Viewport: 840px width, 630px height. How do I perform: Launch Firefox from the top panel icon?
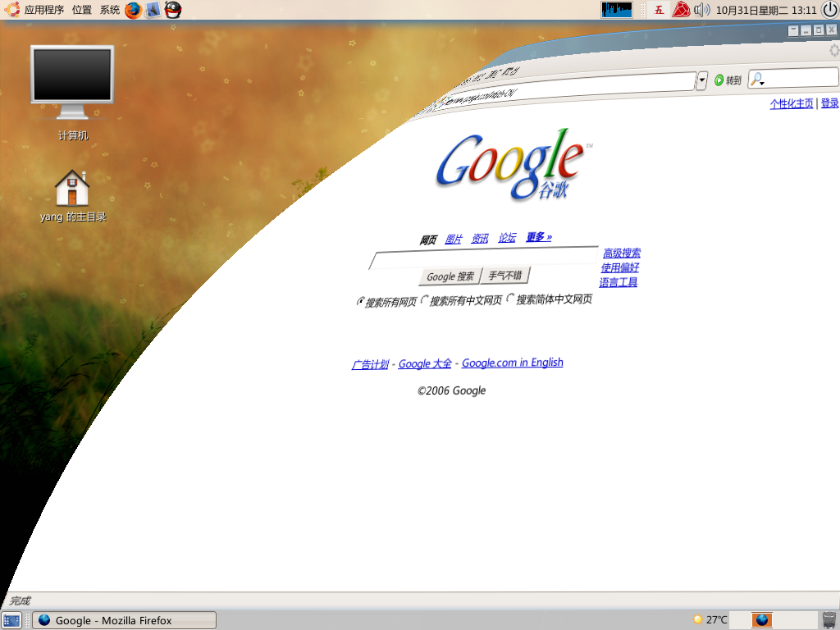tap(133, 10)
